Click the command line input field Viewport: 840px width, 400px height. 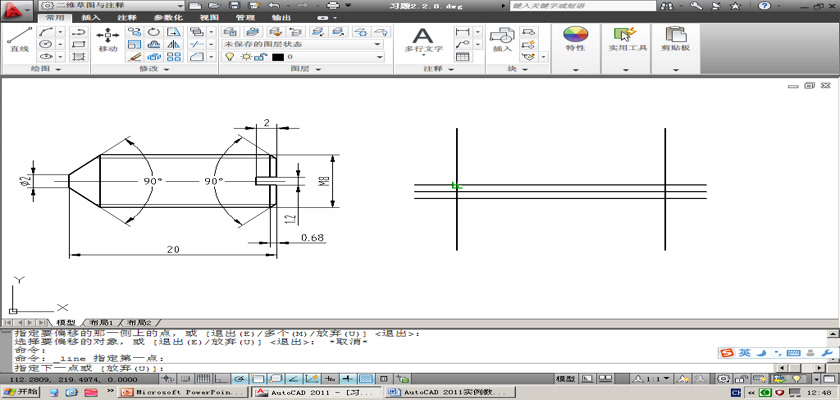394,368
